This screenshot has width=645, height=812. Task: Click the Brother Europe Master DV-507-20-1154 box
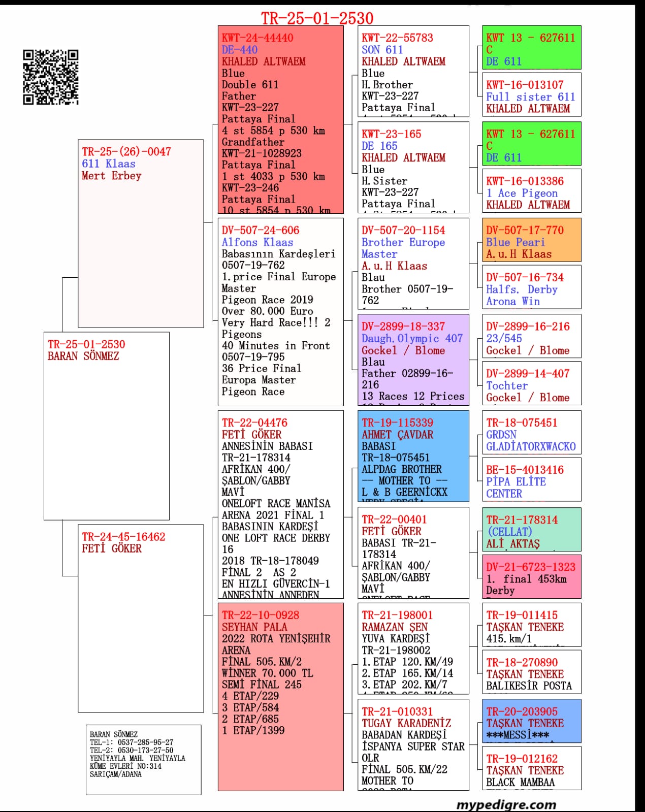(x=413, y=264)
